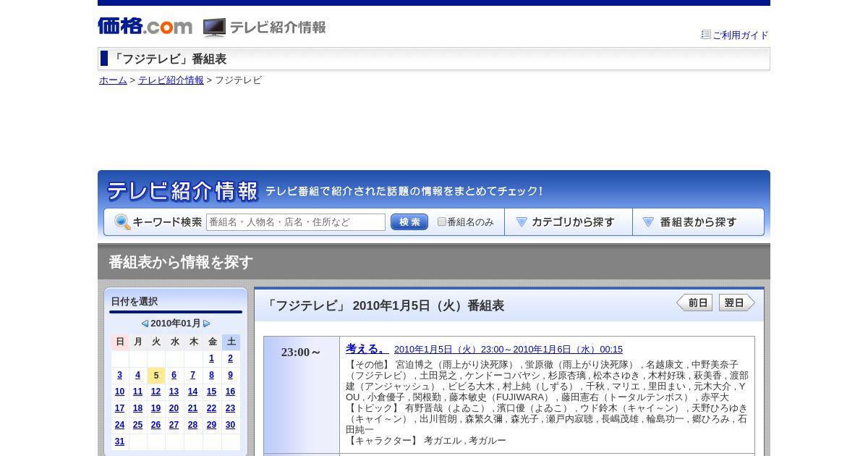868x456 pixels.
Task: Click the 検索 search button
Action: point(409,222)
